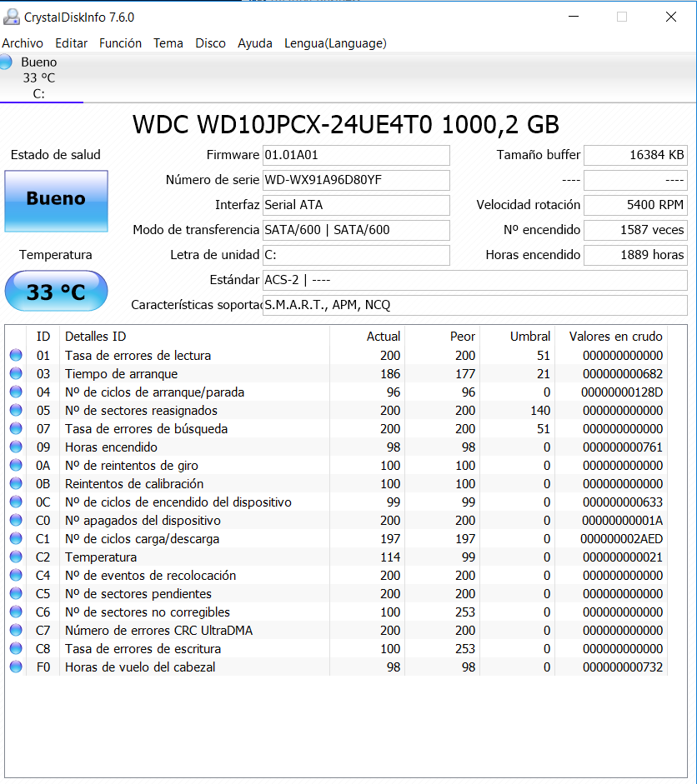697x784 pixels.
Task: Click status orb for Nº de ciclos de arranque/parada
Action: pos(16,392)
